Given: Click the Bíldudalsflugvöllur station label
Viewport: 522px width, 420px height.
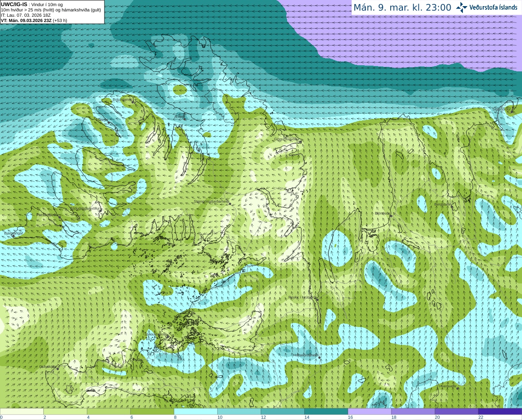Looking at the screenshot, I should (x=85, y=208).
